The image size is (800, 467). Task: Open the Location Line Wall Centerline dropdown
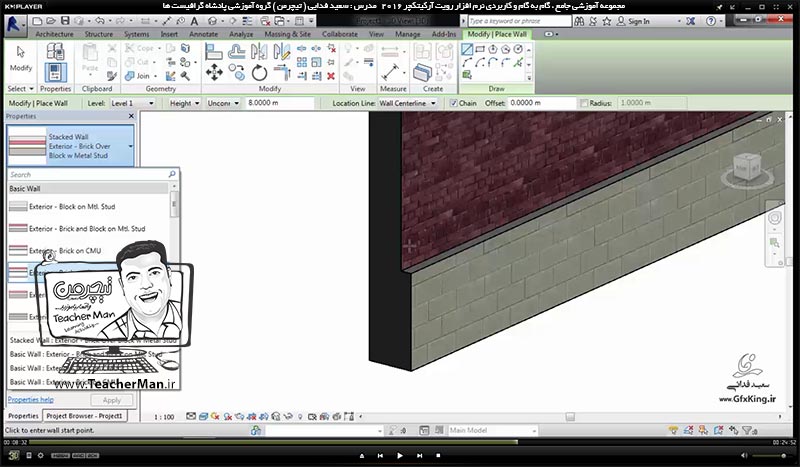coord(408,103)
